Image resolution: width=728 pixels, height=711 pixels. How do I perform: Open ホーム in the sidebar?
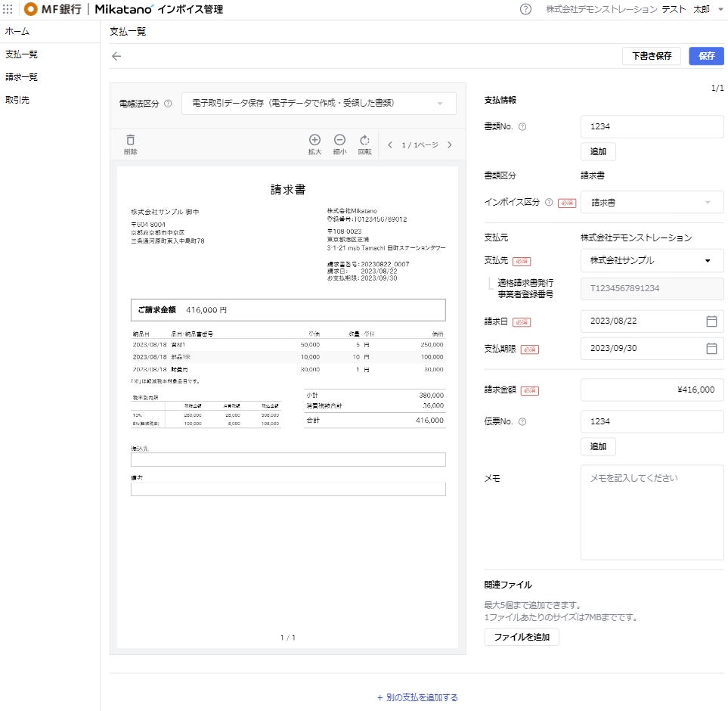[x=17, y=32]
